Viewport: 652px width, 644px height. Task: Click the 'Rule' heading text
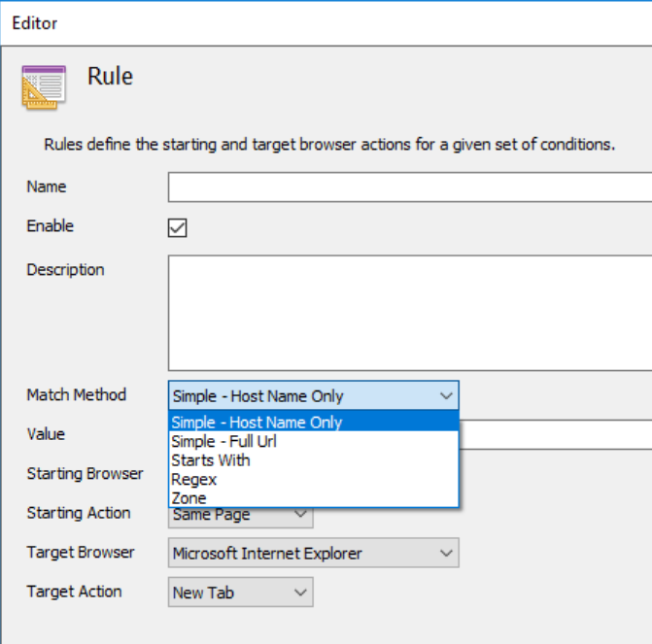(x=110, y=76)
